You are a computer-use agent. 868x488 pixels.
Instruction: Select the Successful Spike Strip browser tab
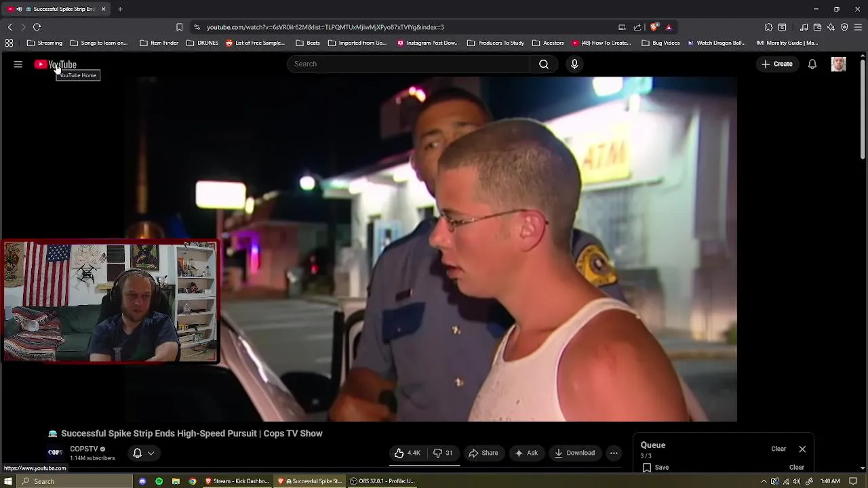(56, 9)
